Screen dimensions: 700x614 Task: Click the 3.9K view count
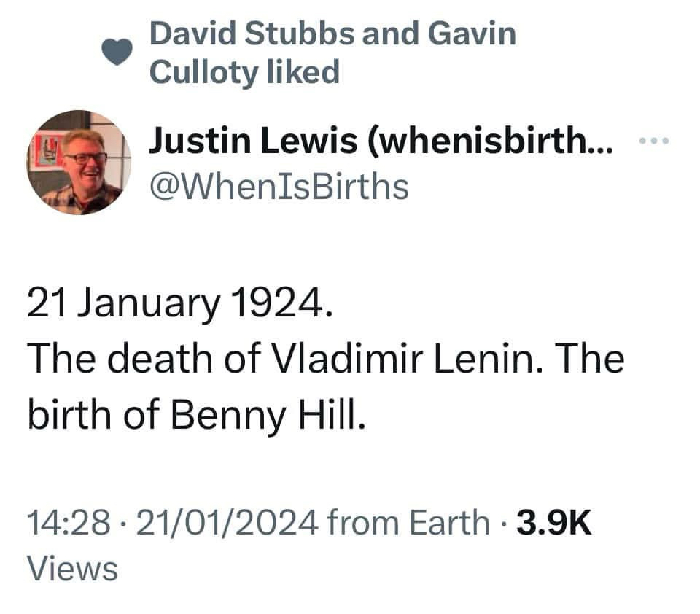pos(553,523)
